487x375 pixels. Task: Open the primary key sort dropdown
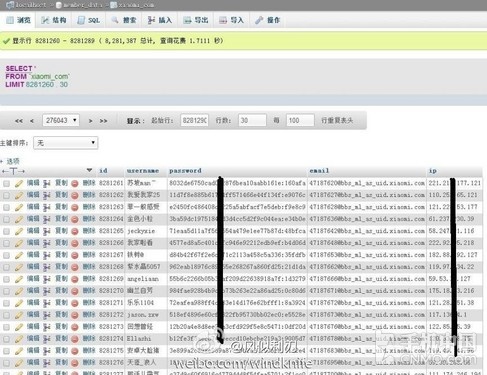pos(66,143)
